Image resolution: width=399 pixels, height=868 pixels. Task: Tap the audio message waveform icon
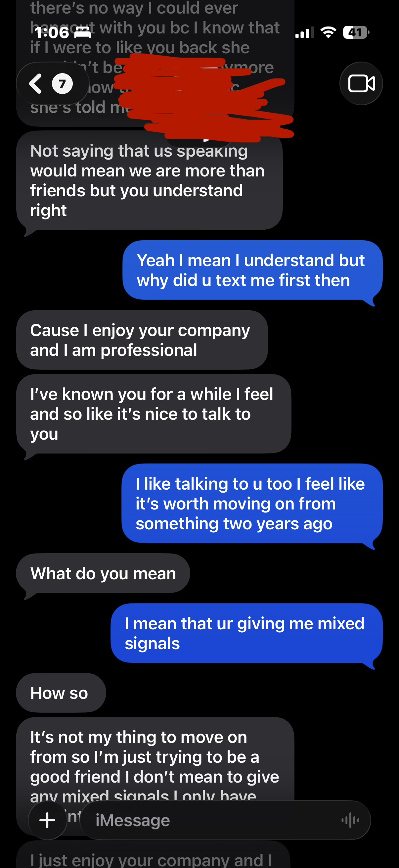click(x=350, y=820)
